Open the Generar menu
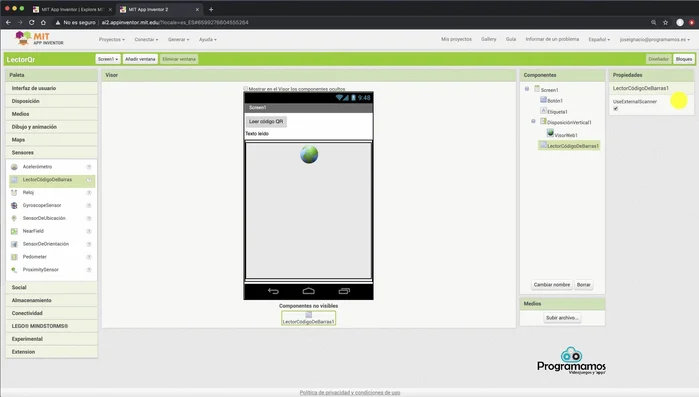699x397 pixels. 178,40
